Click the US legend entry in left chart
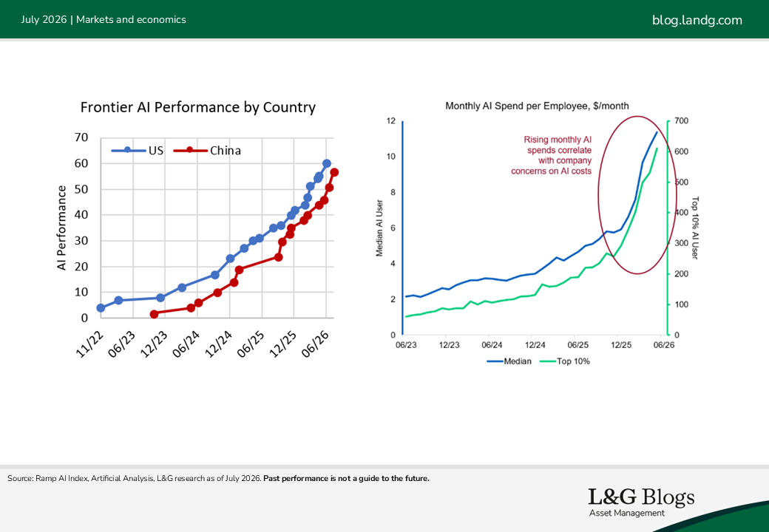 click(138, 151)
